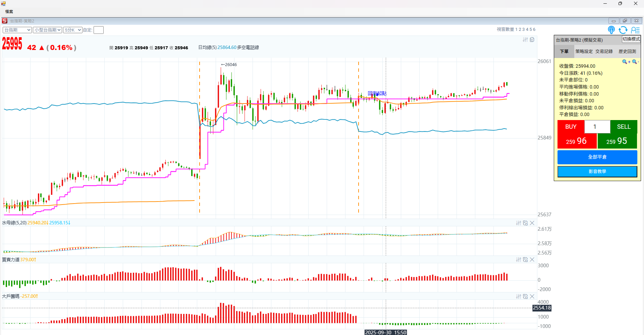
Task: Close the 大戶籌碼 indicator panel
Action: pos(532,296)
